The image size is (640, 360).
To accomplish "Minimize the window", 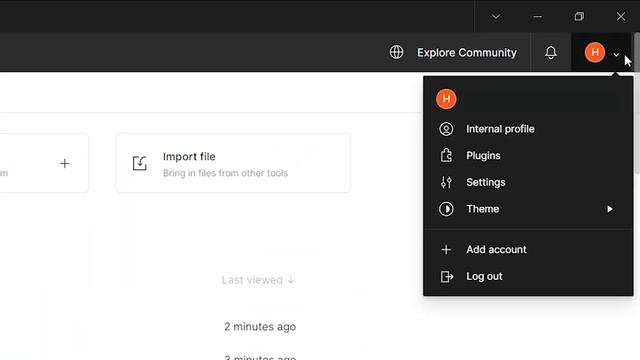I will 538,16.
